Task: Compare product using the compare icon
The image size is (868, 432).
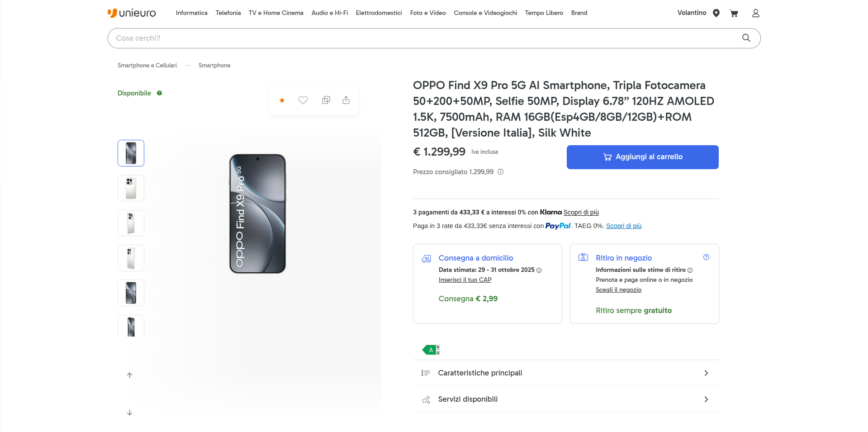Action: tap(326, 100)
